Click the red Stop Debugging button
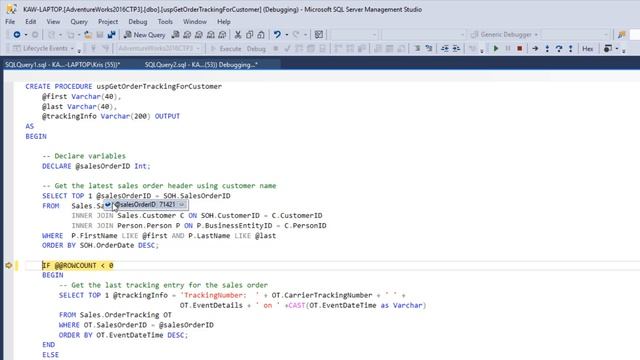 coord(520,49)
